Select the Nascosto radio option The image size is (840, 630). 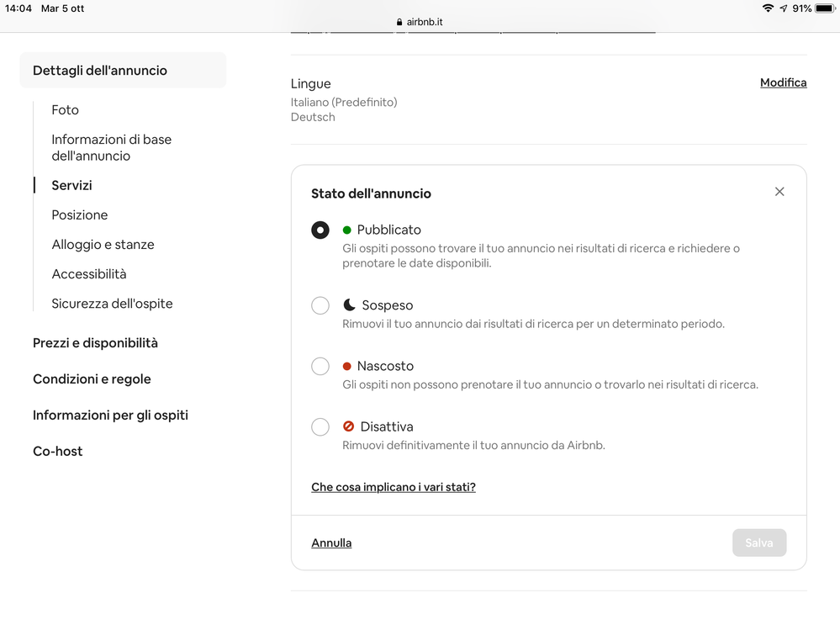pyautogui.click(x=320, y=366)
